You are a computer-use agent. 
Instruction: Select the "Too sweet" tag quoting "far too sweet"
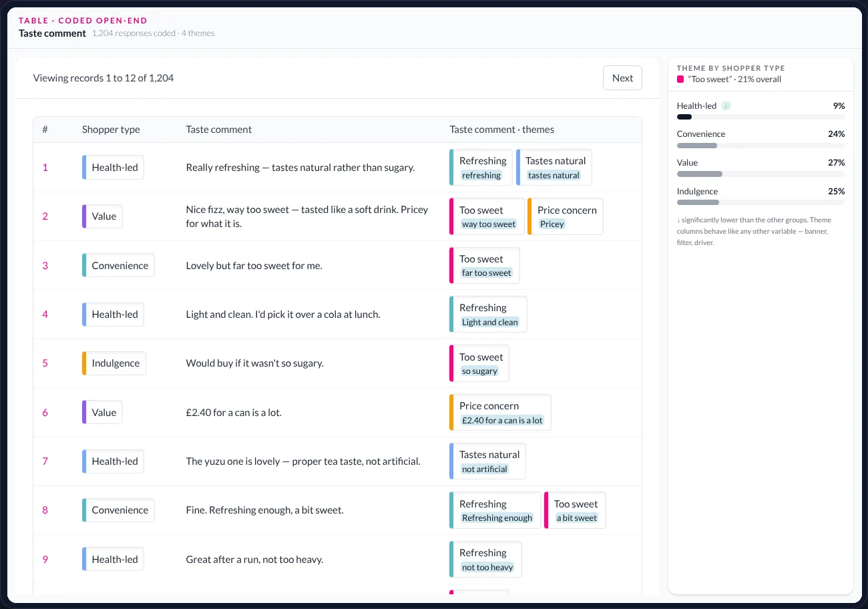(x=485, y=265)
